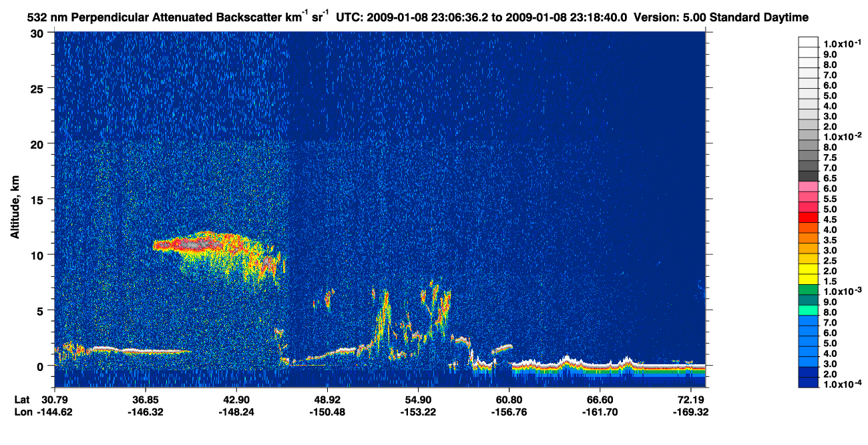This screenshot has width=868, height=445.
Task: Select the UTC time range text in the title
Action: pos(481,17)
